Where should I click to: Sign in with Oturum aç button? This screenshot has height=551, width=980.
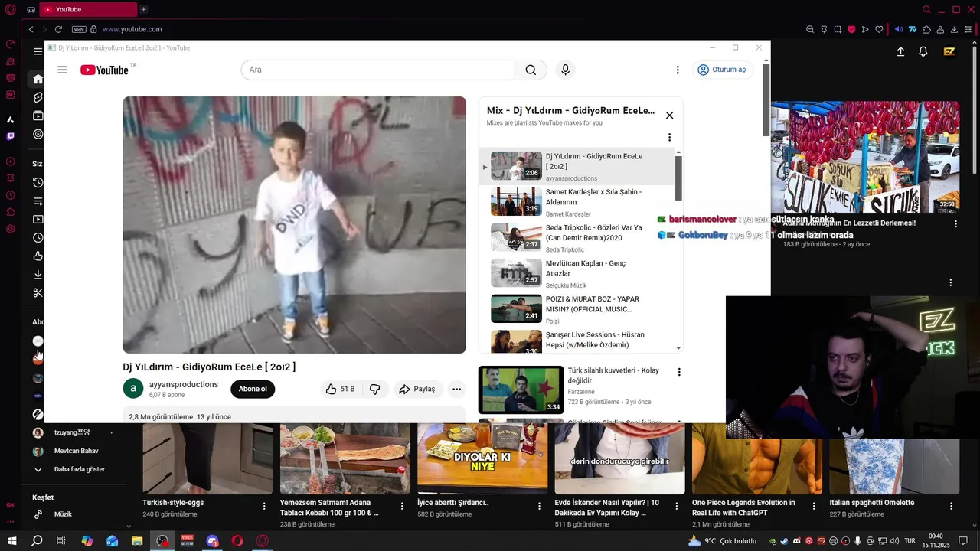pyautogui.click(x=721, y=70)
